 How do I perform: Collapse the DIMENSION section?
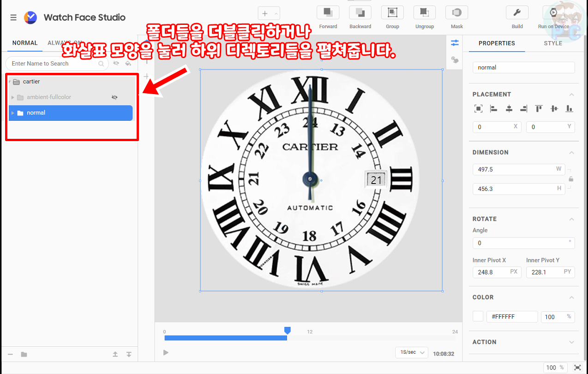[571, 153]
